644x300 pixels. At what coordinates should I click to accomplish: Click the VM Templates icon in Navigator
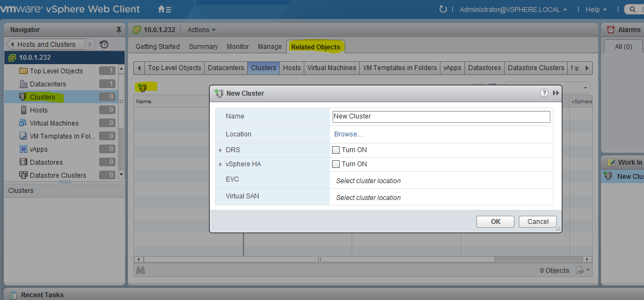click(23, 136)
